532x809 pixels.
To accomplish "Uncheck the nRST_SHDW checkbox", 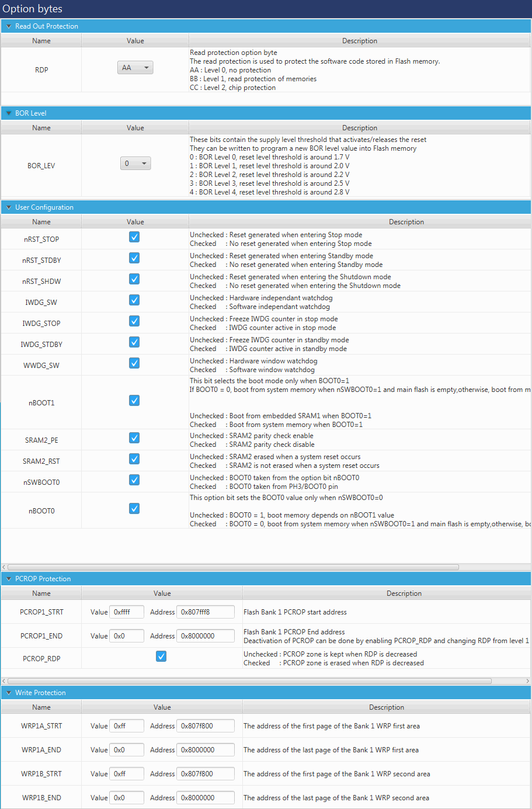I will (x=134, y=279).
